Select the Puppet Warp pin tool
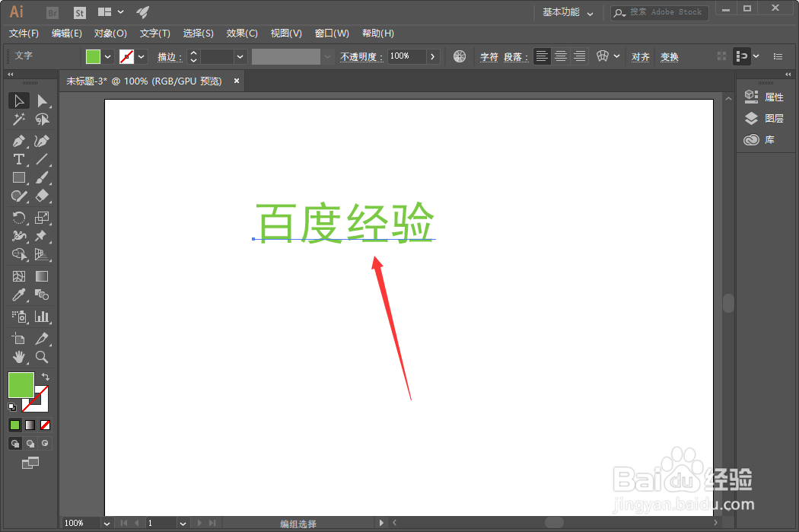 point(42,236)
